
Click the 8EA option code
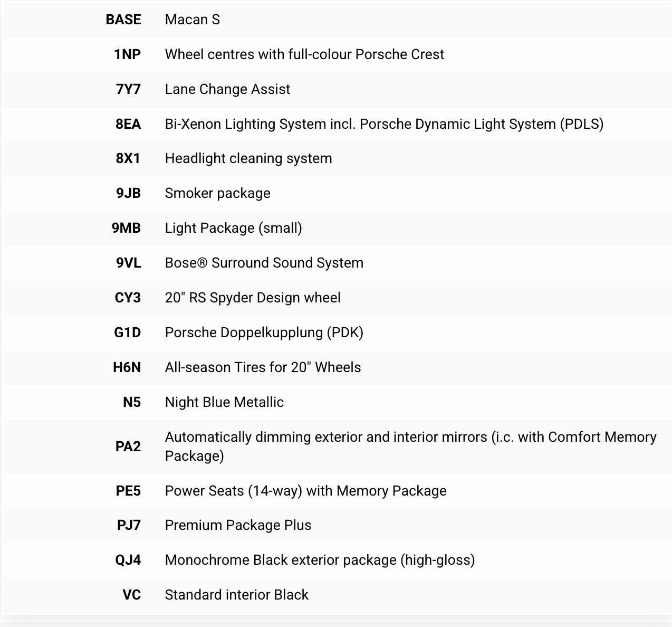(x=128, y=124)
